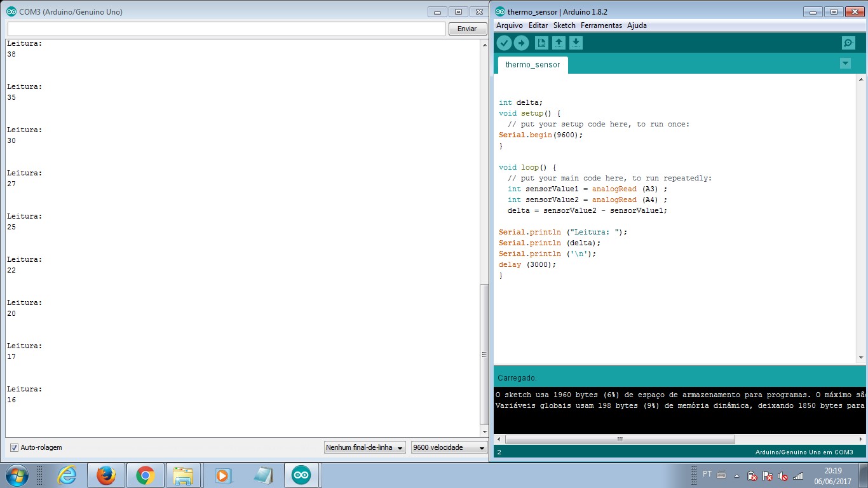This screenshot has width=868, height=488.
Task: Click the Verify (checkmark) button in Arduino toolbar
Action: 504,43
